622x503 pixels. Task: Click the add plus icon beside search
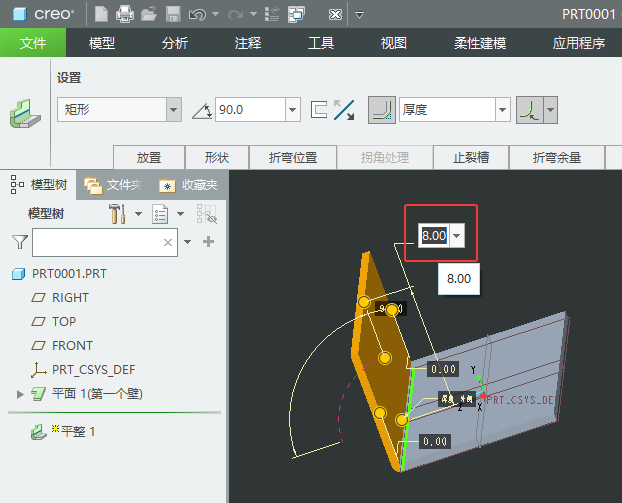208,242
